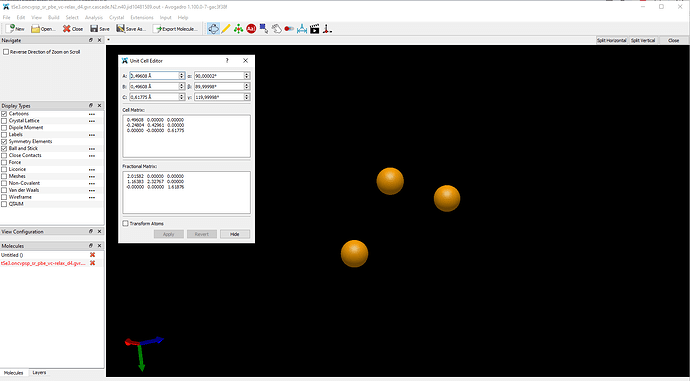Click the Split Horizontal button
The height and width of the screenshot is (381, 690).
pyautogui.click(x=611, y=40)
